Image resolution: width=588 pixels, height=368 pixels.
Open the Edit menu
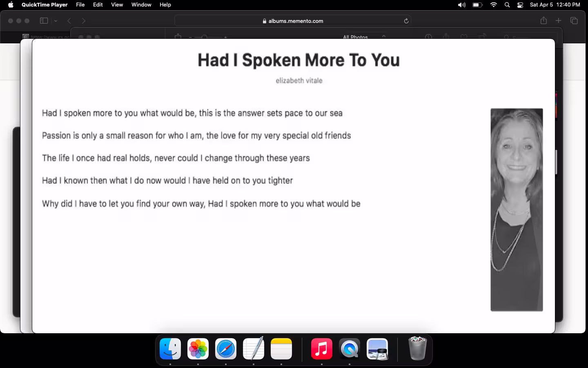click(98, 5)
